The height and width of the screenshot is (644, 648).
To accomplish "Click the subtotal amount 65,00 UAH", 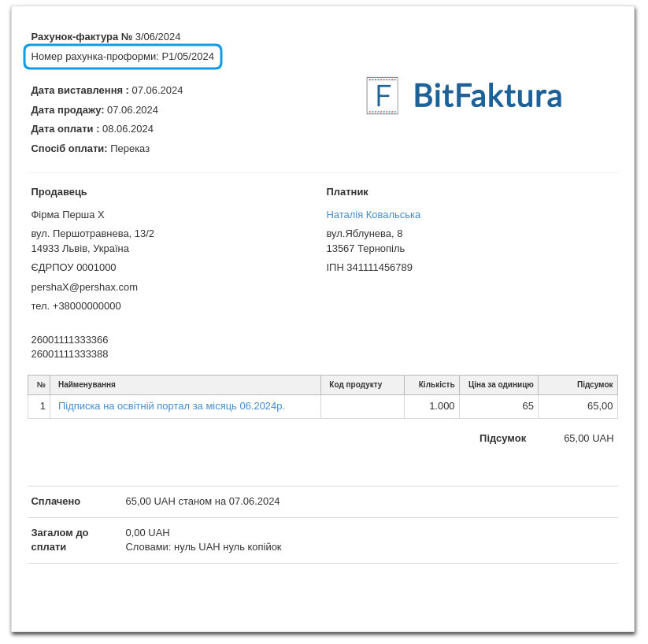I will coord(588,439).
